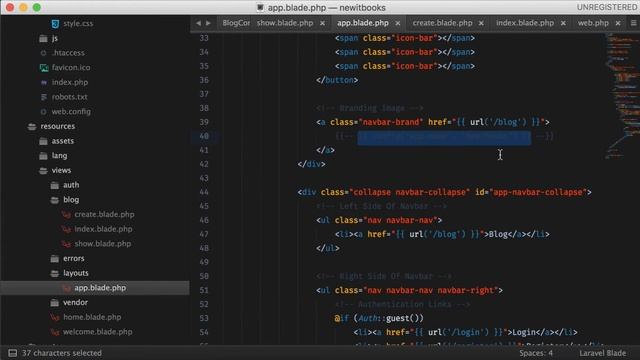Go to the previous tab with left arrow
Screen dimensions: 640x360
click(x=198, y=23)
